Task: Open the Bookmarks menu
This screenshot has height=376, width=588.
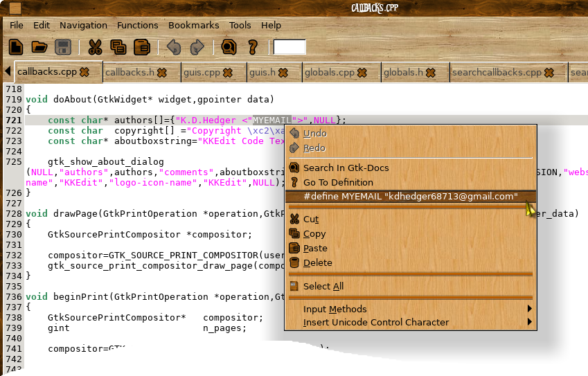Action: click(193, 25)
